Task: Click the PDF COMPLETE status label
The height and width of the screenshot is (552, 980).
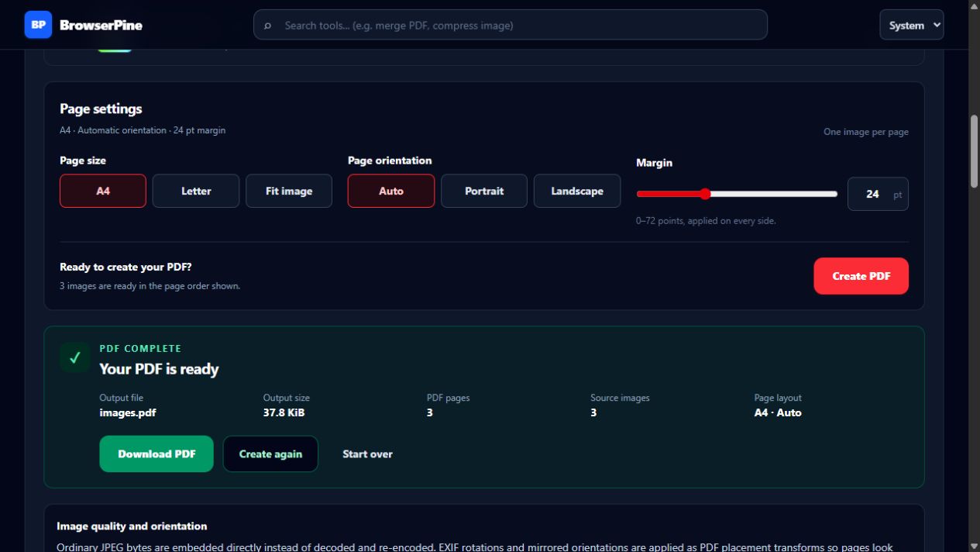Action: click(140, 349)
